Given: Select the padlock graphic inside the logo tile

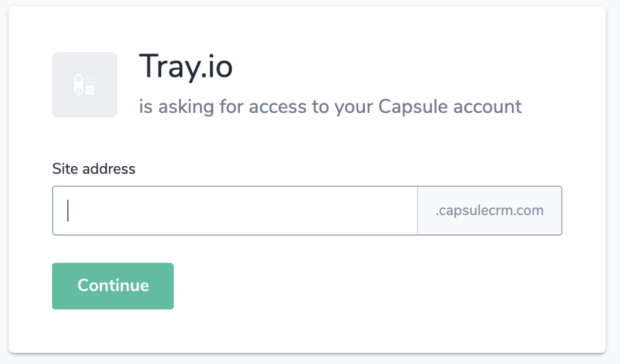Looking at the screenshot, I should (79, 84).
